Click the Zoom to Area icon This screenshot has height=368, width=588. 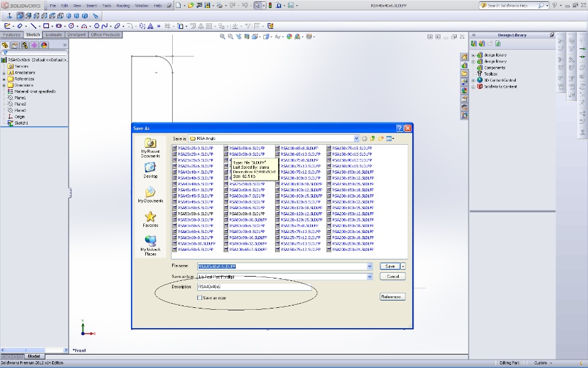click(x=230, y=36)
